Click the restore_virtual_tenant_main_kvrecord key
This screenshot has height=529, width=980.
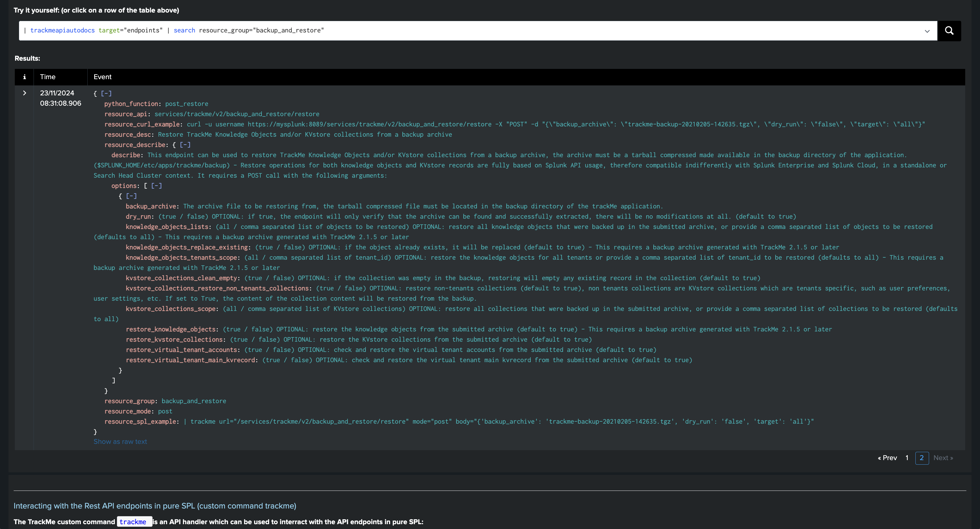(x=190, y=360)
